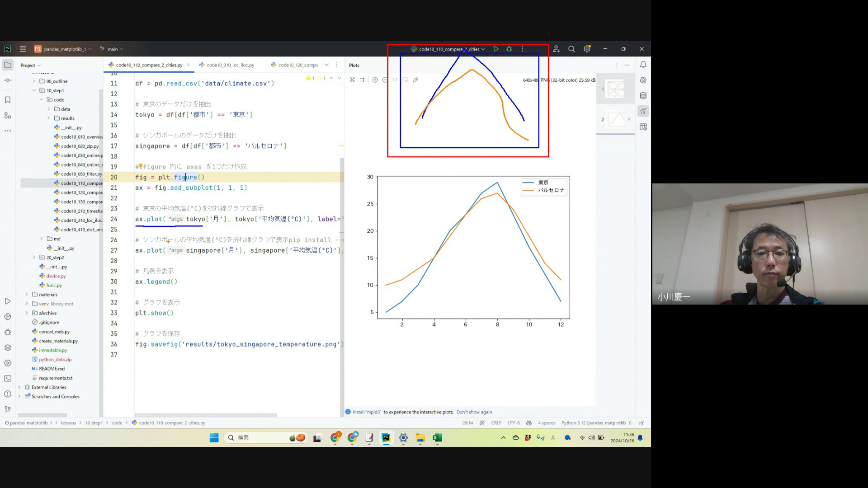The width and height of the screenshot is (868, 488).
Task: Open the Terminal tool window
Action: [8, 379]
